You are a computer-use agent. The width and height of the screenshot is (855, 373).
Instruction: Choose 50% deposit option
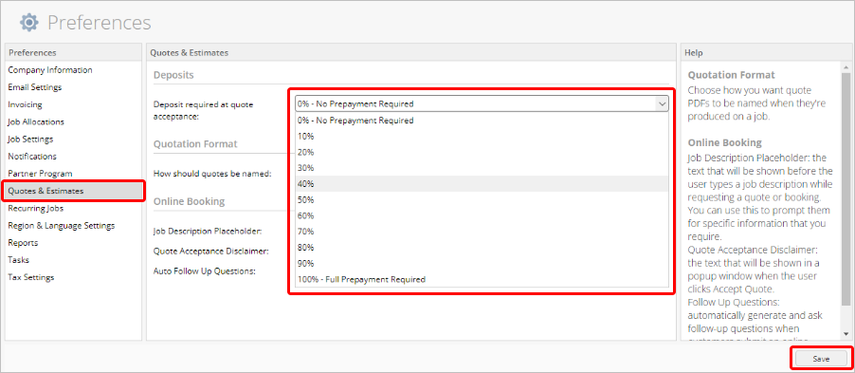(x=482, y=200)
